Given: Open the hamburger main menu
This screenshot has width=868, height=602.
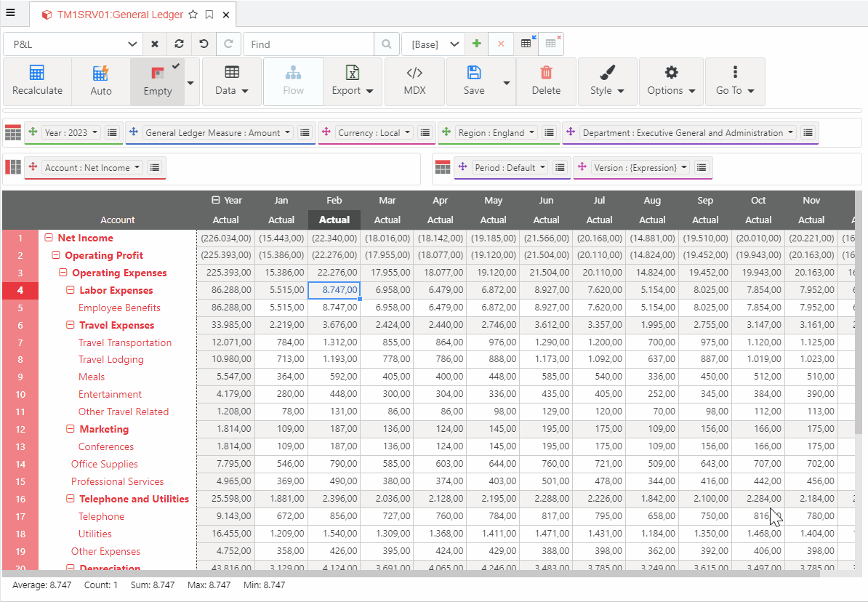Looking at the screenshot, I should point(10,12).
